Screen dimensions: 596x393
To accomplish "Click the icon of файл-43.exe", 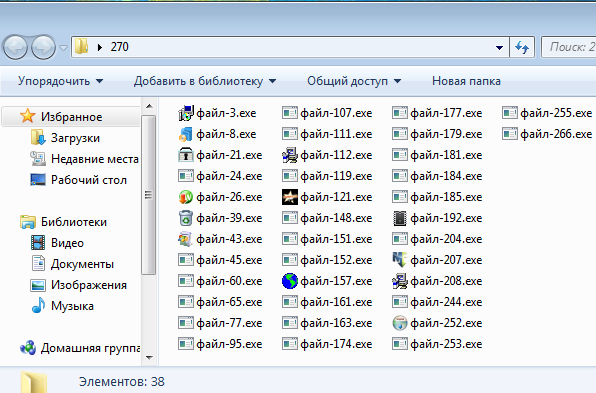I will tap(186, 239).
